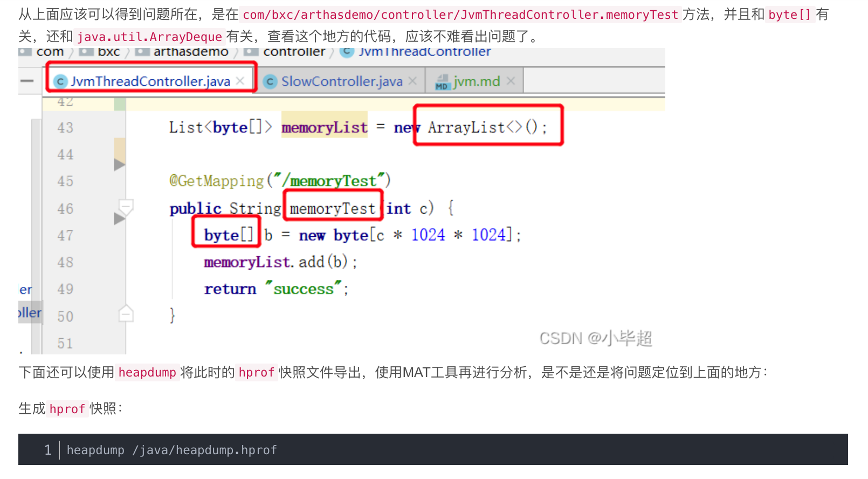The image size is (868, 479).
Task: Click the gutter arrow marker near line 45
Action: (x=120, y=165)
